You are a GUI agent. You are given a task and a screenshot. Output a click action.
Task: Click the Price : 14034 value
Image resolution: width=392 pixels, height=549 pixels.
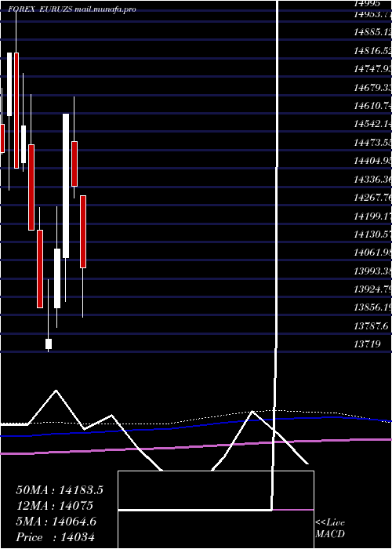point(56,537)
